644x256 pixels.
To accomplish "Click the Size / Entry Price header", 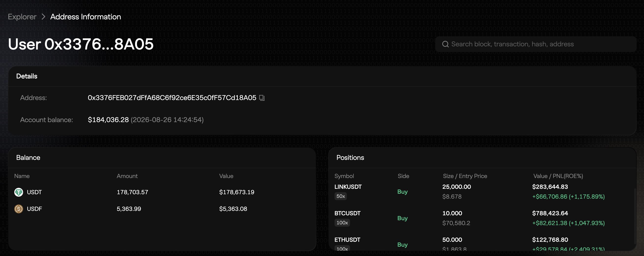I will coord(465,176).
